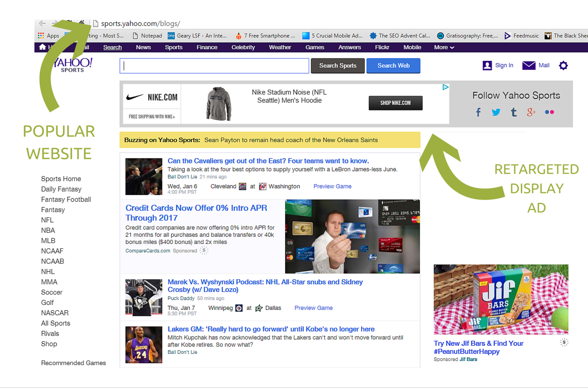Open the Gratisography bookmark
Viewport: 588px width, 388px height.
click(x=467, y=35)
